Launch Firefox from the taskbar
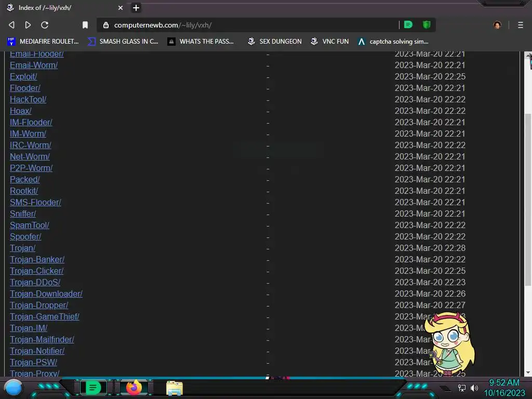 tap(134, 388)
